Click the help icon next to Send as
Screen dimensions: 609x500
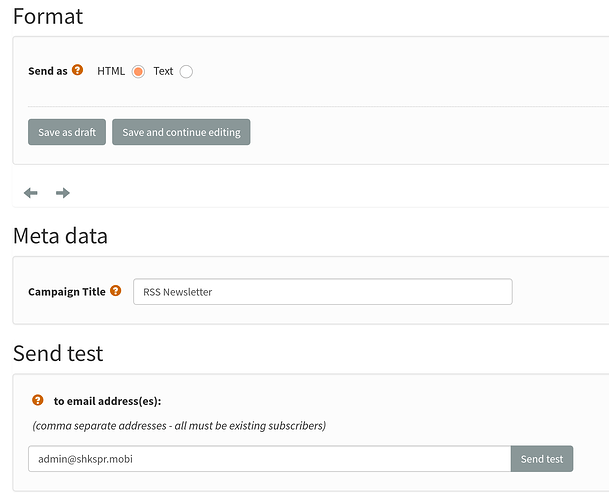[x=78, y=71]
